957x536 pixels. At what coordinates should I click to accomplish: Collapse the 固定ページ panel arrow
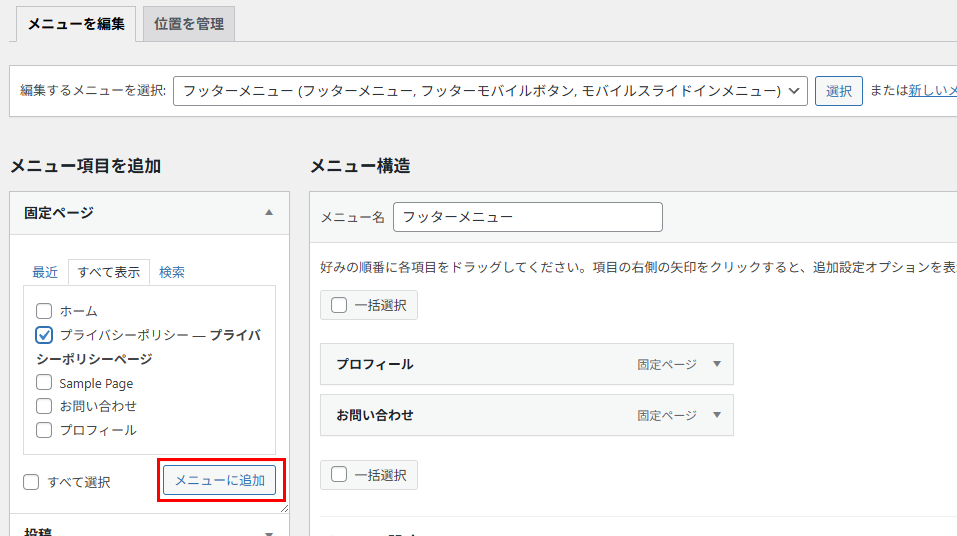(268, 213)
